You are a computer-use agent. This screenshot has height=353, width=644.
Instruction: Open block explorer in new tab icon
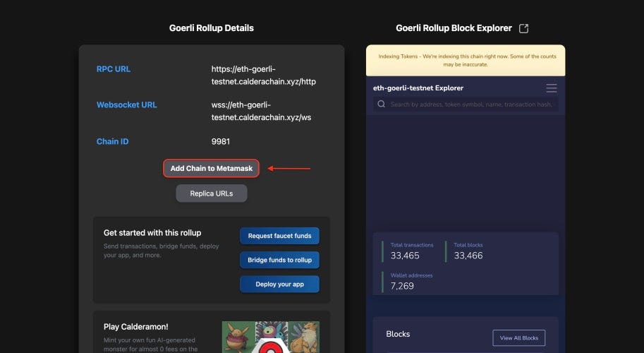523,28
